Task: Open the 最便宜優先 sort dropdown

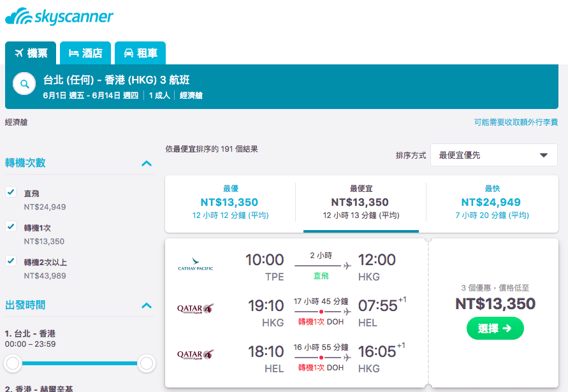Action: pos(494,155)
